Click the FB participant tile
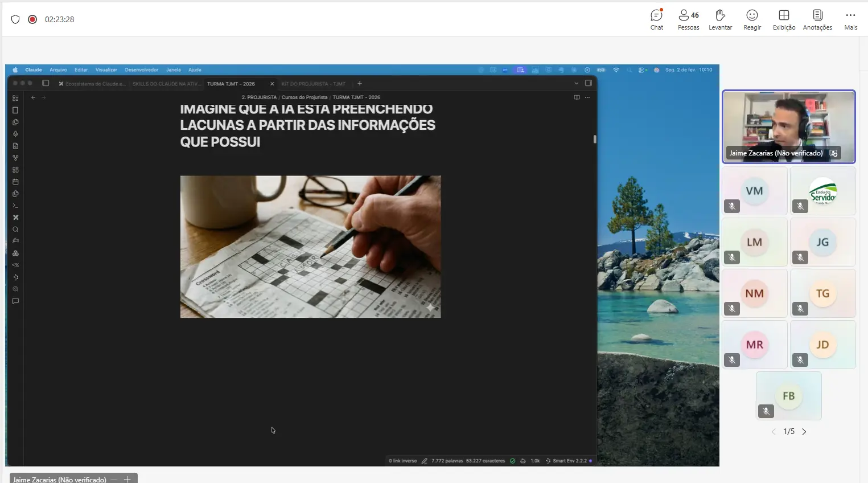This screenshot has height=483, width=868. click(788, 396)
